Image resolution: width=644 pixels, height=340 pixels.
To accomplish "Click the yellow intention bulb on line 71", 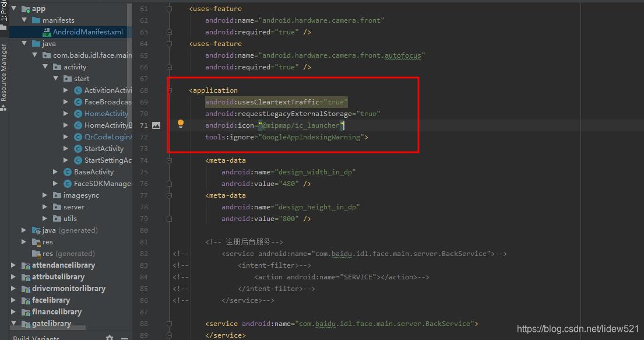I will point(180,123).
